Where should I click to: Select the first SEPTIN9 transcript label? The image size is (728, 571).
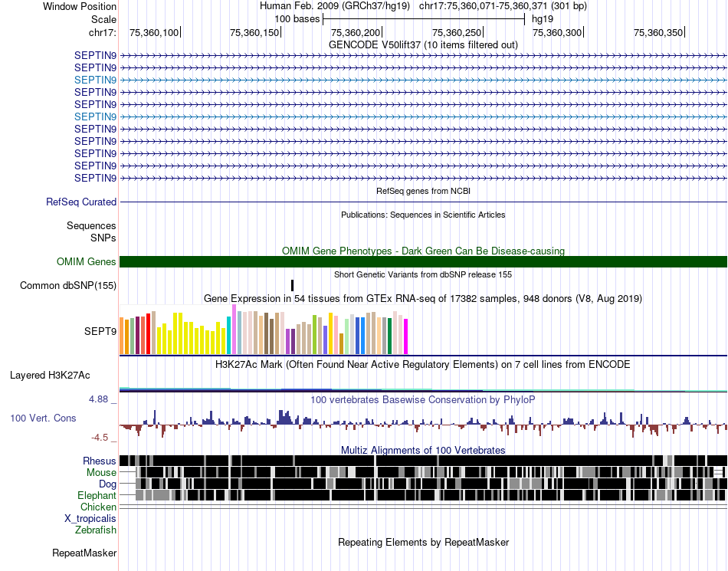click(x=95, y=56)
